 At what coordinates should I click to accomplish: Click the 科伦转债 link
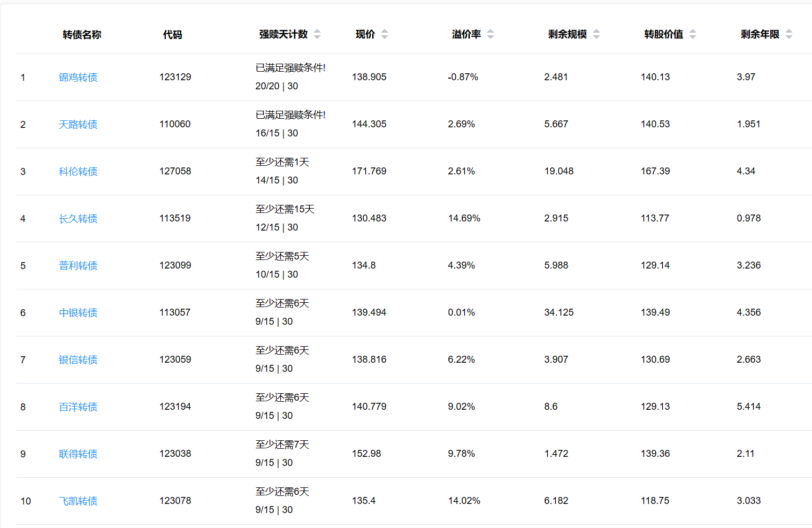[78, 172]
